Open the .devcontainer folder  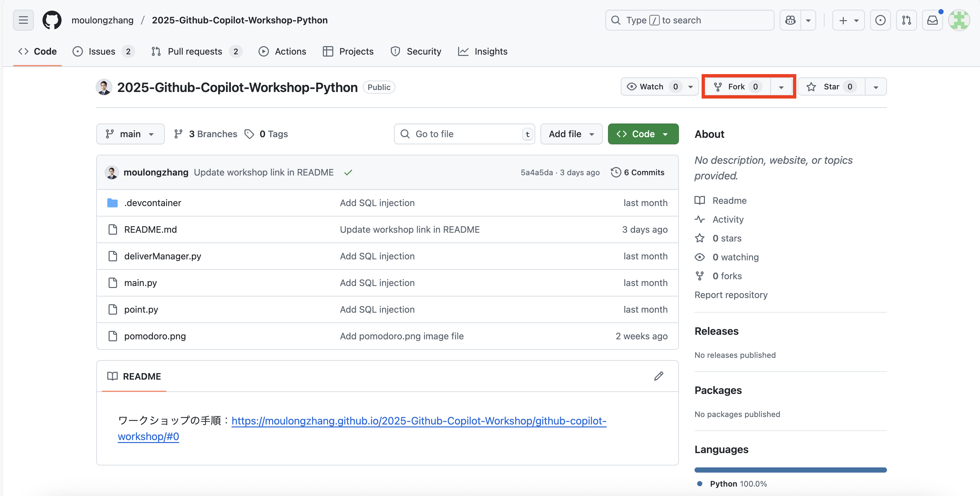tap(152, 203)
